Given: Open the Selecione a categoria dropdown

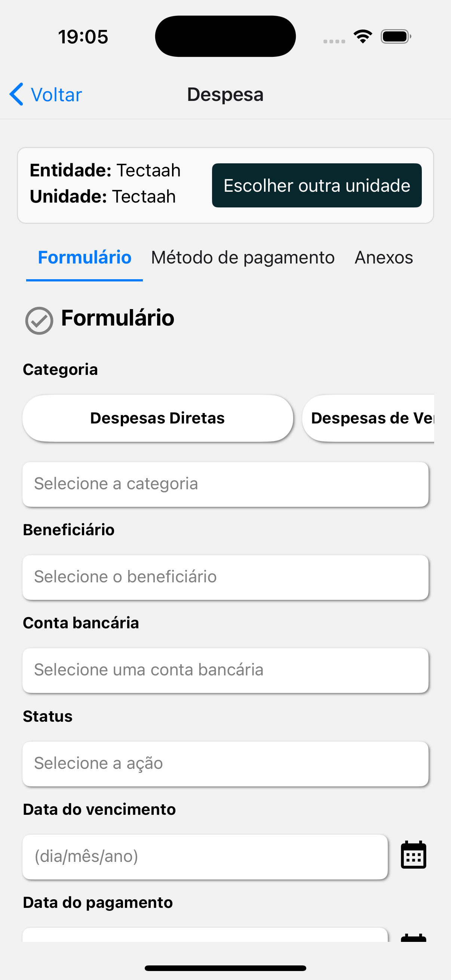Looking at the screenshot, I should coord(225,484).
